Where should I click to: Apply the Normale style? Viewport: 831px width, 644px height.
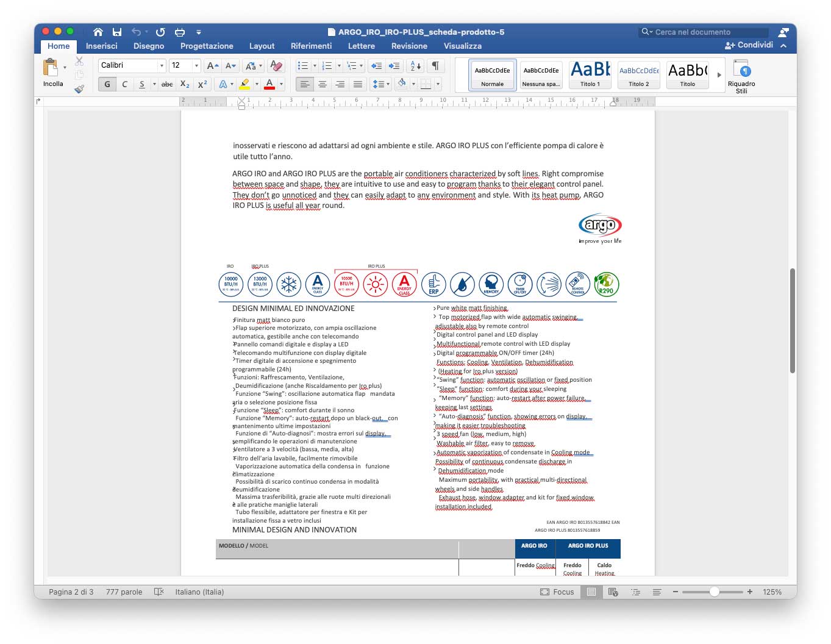click(x=493, y=75)
